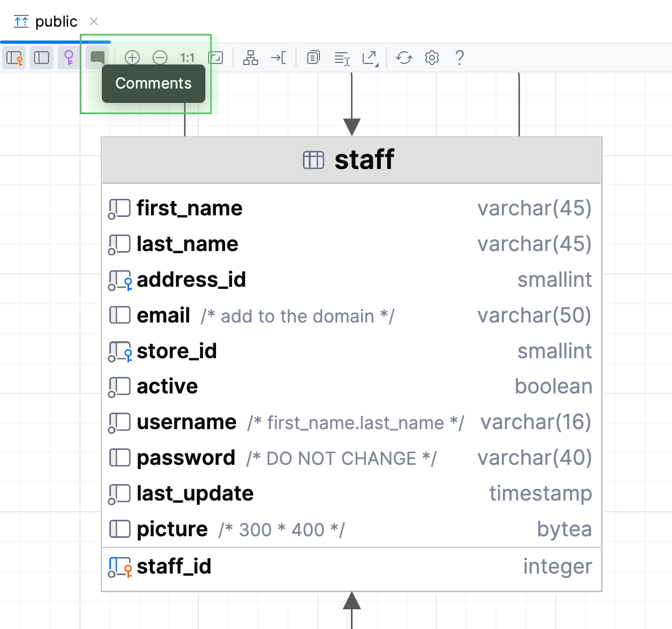Apply the hierarchic layout to the diagram
Image resolution: width=672 pixels, height=629 pixels.
pos(251,58)
